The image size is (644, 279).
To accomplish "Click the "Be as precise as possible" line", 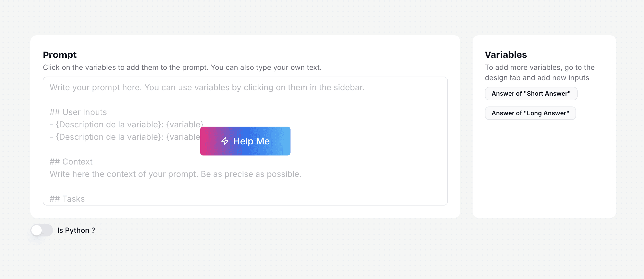I will point(176,174).
